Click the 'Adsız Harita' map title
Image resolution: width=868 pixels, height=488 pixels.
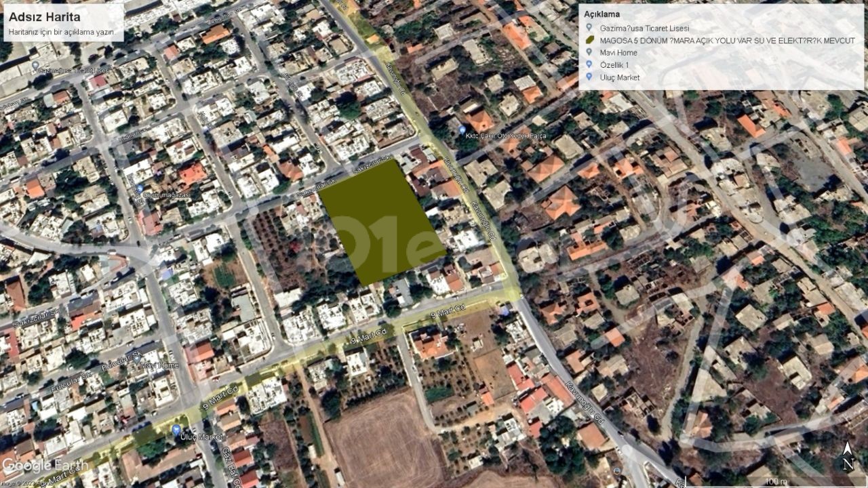tap(44, 17)
